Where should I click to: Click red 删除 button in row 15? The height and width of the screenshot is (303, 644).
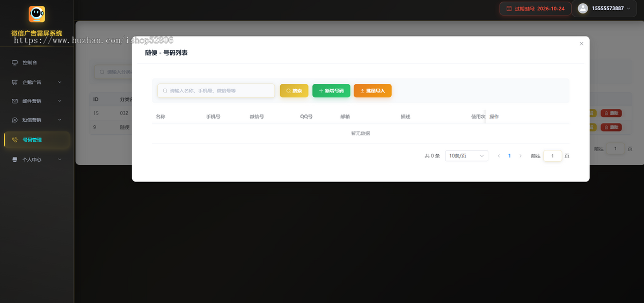[611, 113]
